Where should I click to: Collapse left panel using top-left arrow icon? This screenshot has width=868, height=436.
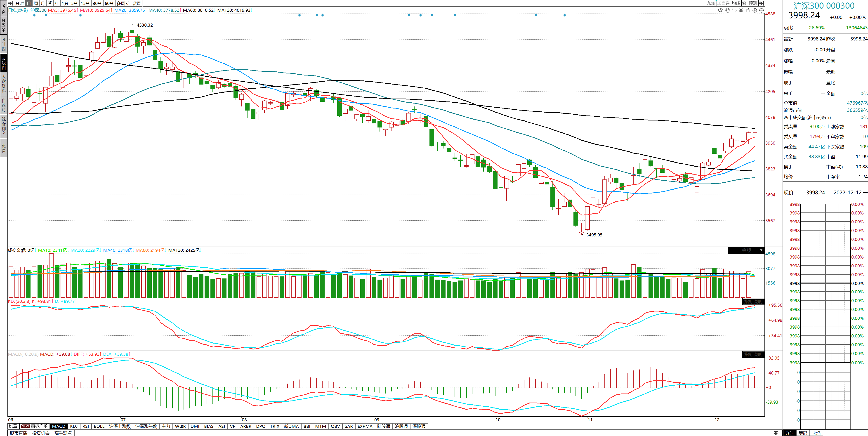(x=11, y=3)
